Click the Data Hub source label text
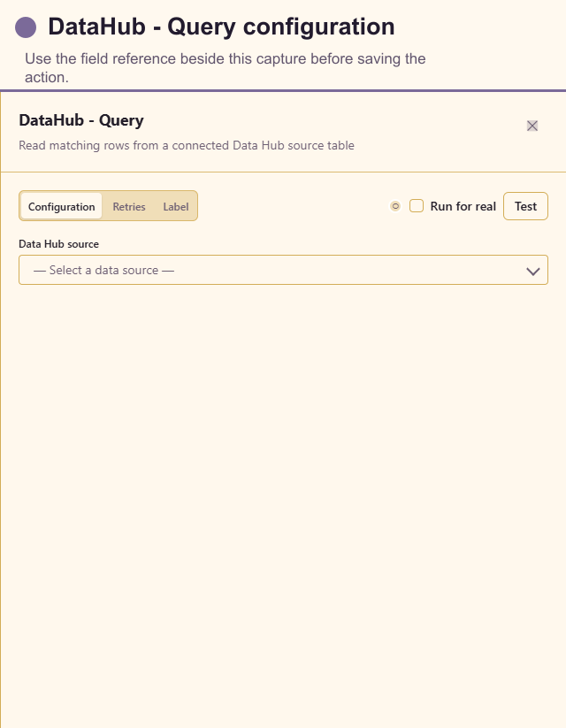 (x=59, y=244)
